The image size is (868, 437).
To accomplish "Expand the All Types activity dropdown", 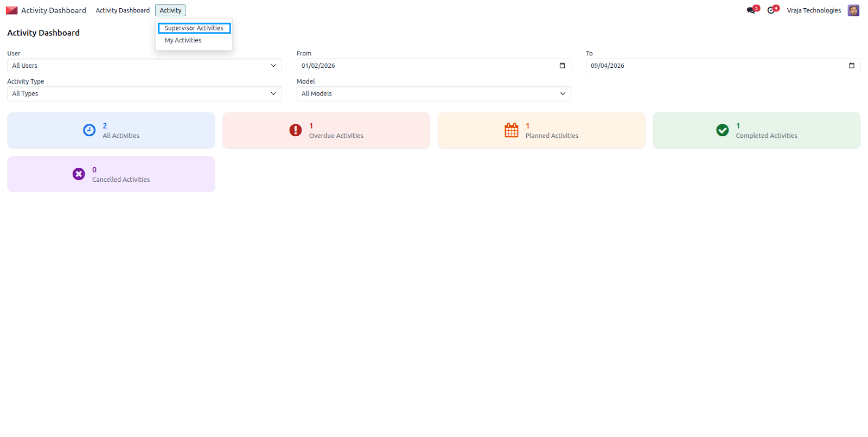I will [x=144, y=94].
